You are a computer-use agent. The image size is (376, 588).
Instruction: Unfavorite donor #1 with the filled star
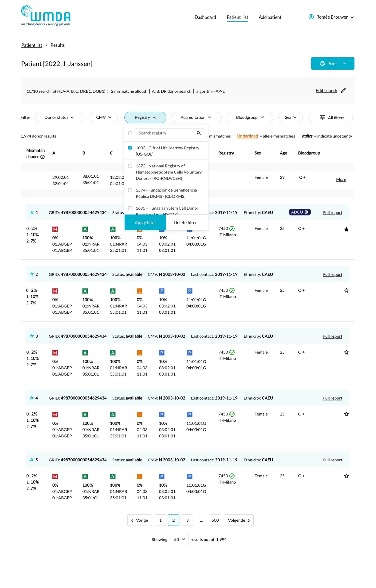tap(346, 229)
